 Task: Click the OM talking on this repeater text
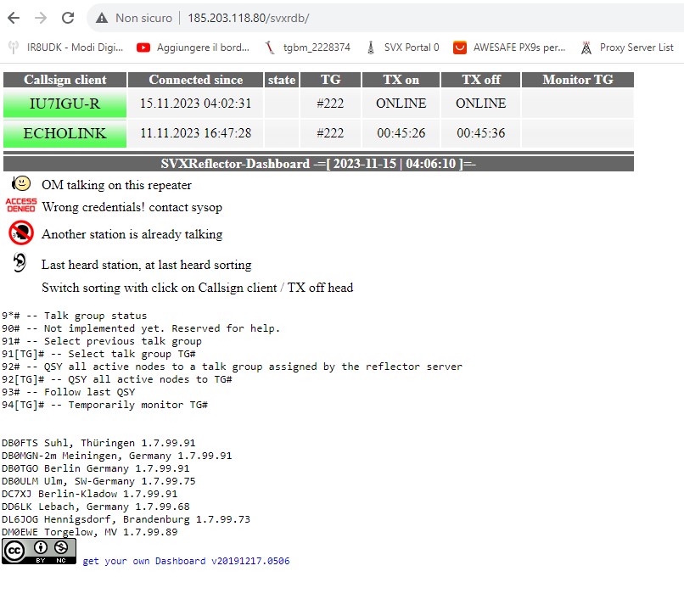[x=116, y=185]
